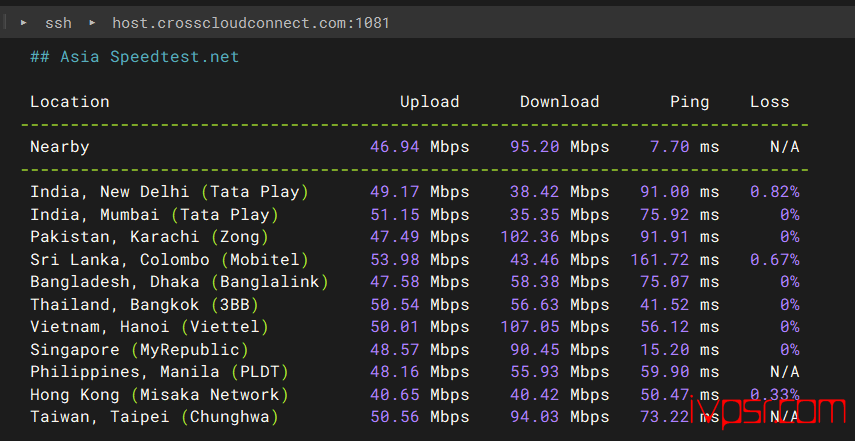Select New Delhi upload value 49.17
Viewport: 855px width, 441px height.
point(395,192)
